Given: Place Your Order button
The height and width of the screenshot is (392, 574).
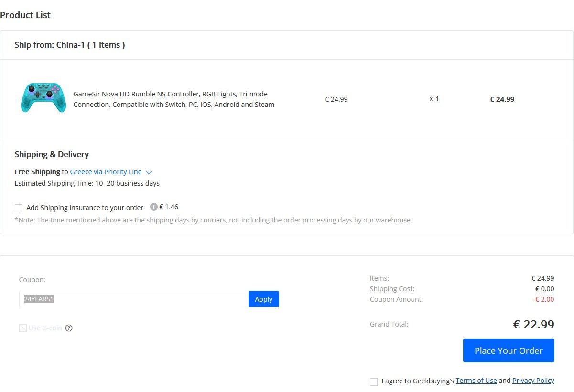Looking at the screenshot, I should tap(509, 350).
